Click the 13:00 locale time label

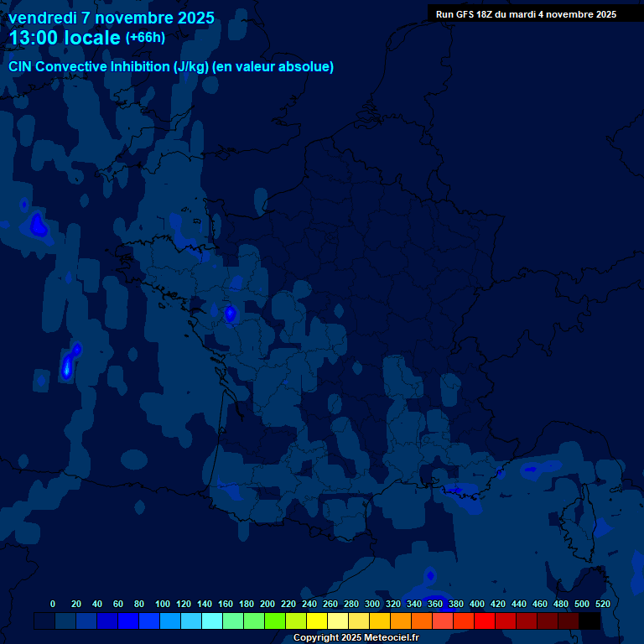coord(65,38)
